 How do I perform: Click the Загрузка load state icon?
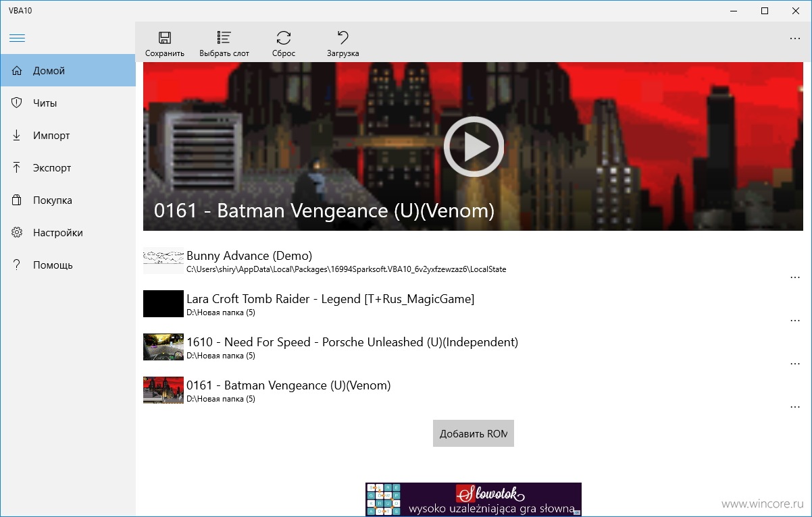pos(343,38)
